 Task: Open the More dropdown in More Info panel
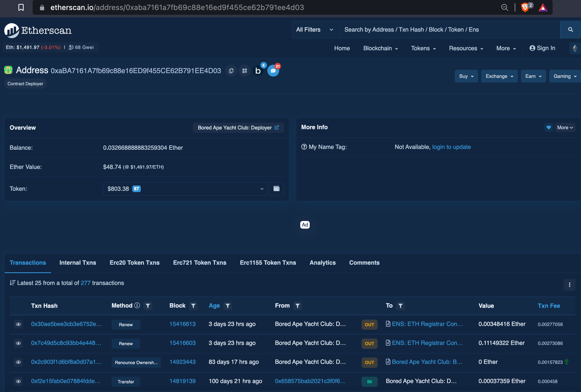click(x=565, y=128)
